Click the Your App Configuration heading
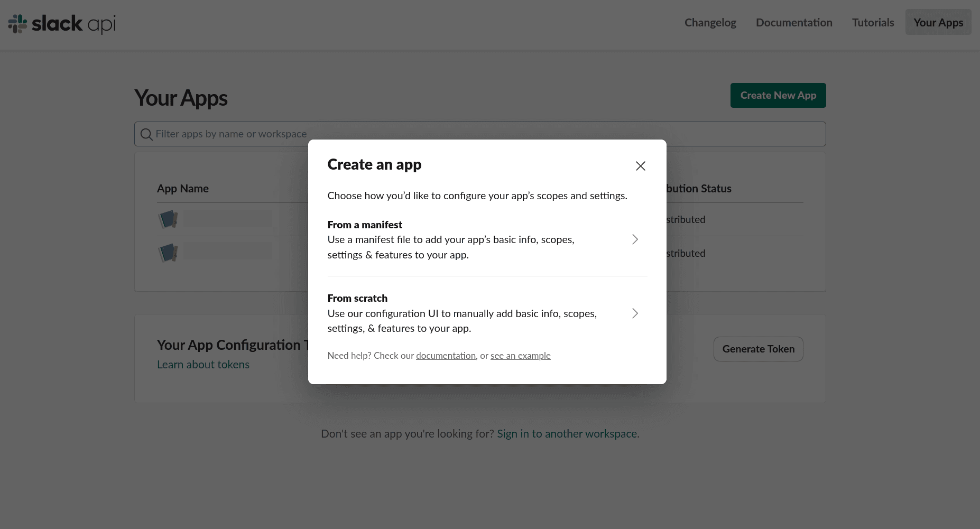 (x=233, y=345)
